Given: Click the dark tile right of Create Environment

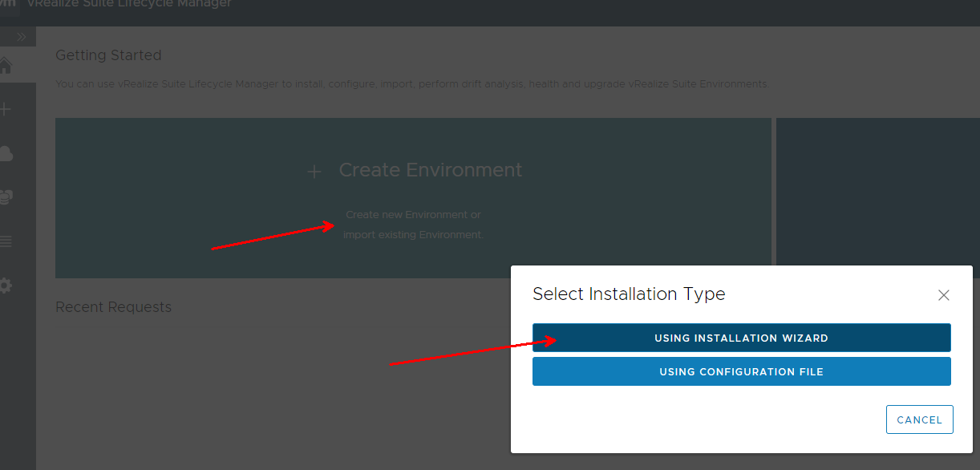Looking at the screenshot, I should click(x=877, y=192).
